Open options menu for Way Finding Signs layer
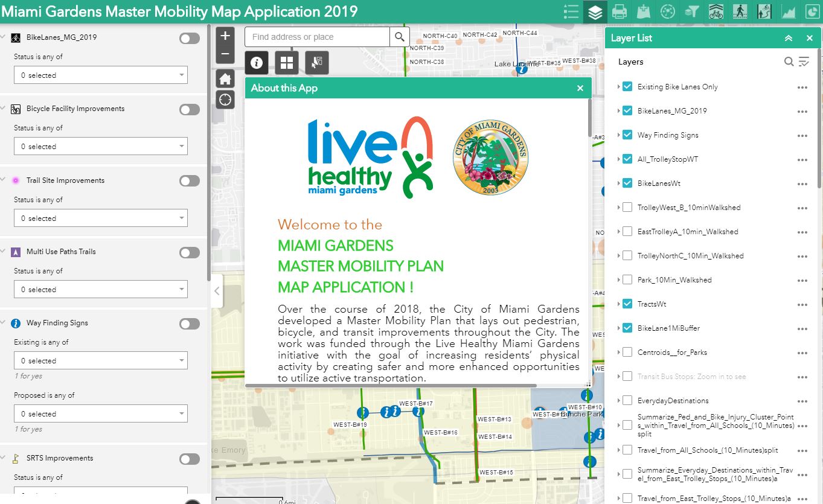 [x=802, y=135]
